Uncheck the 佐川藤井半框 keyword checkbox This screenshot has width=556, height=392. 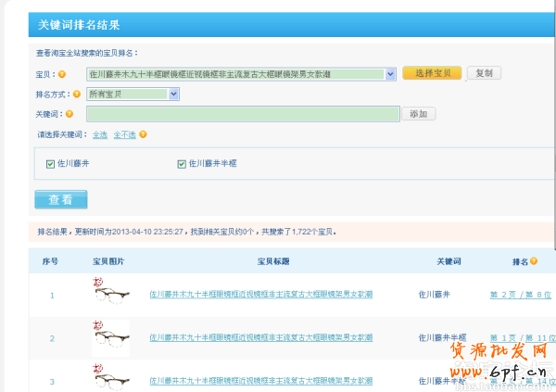coord(182,164)
